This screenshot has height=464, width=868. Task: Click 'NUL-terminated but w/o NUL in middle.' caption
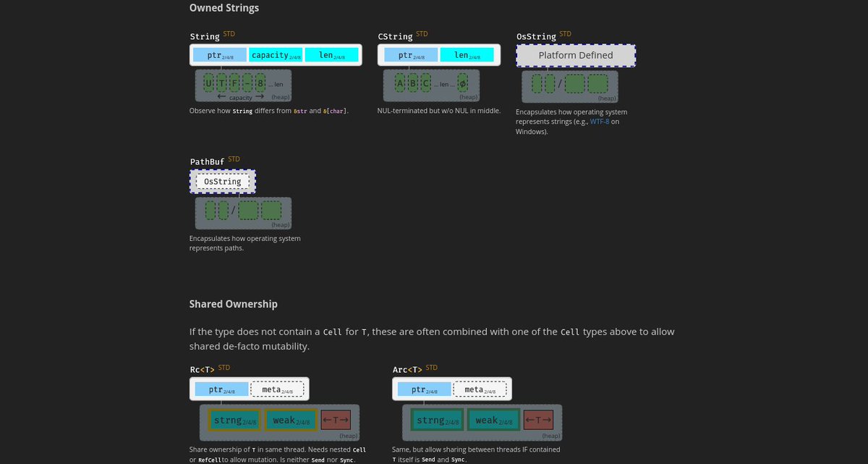pos(439,111)
